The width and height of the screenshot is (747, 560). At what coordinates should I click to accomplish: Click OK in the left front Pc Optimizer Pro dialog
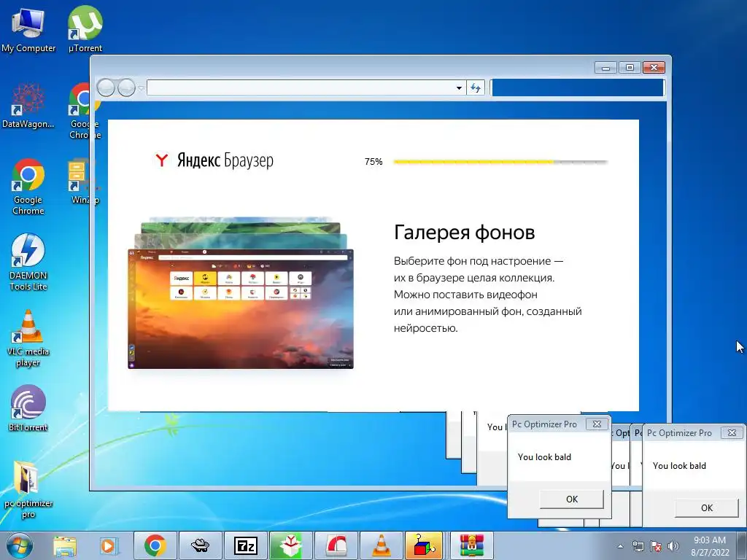[x=572, y=499]
